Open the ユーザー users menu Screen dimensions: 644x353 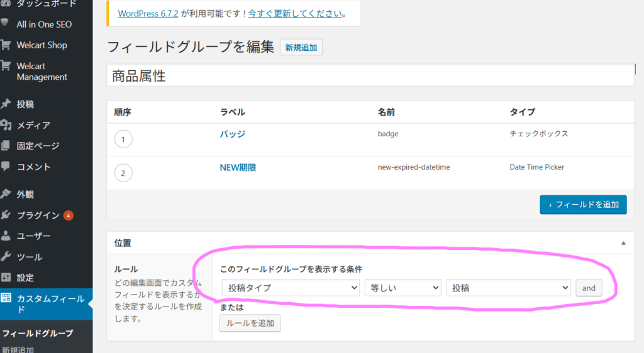(x=33, y=236)
